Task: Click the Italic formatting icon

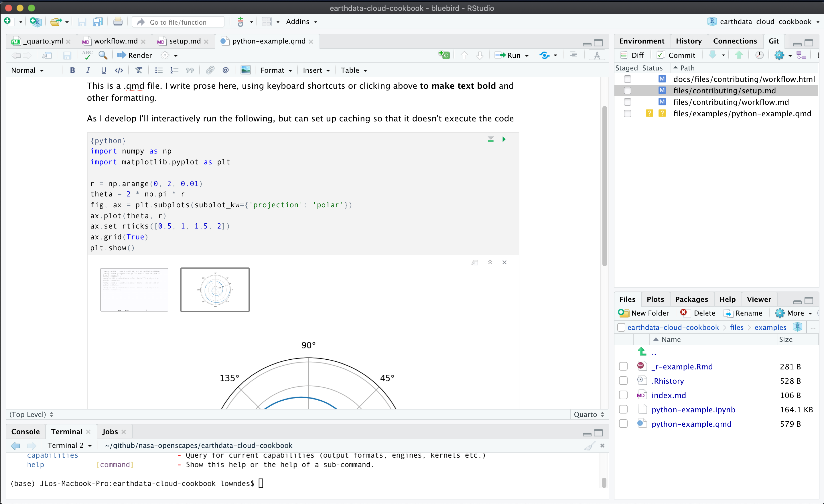Action: [x=88, y=70]
